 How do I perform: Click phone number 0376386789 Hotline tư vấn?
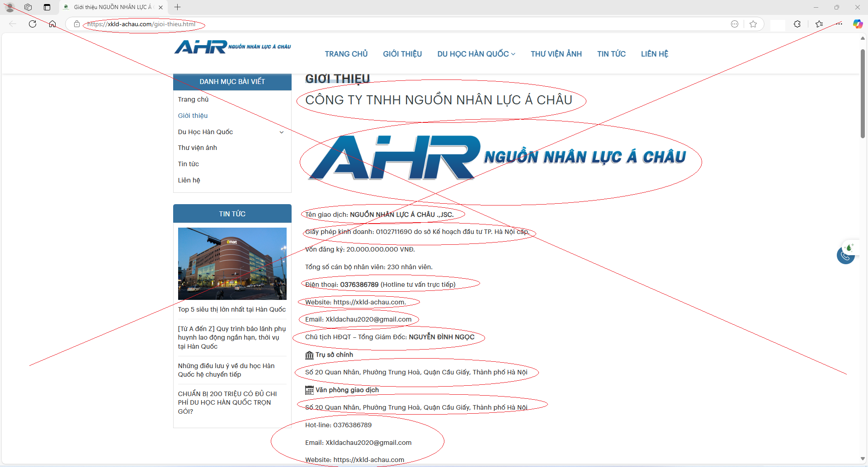tap(380, 285)
